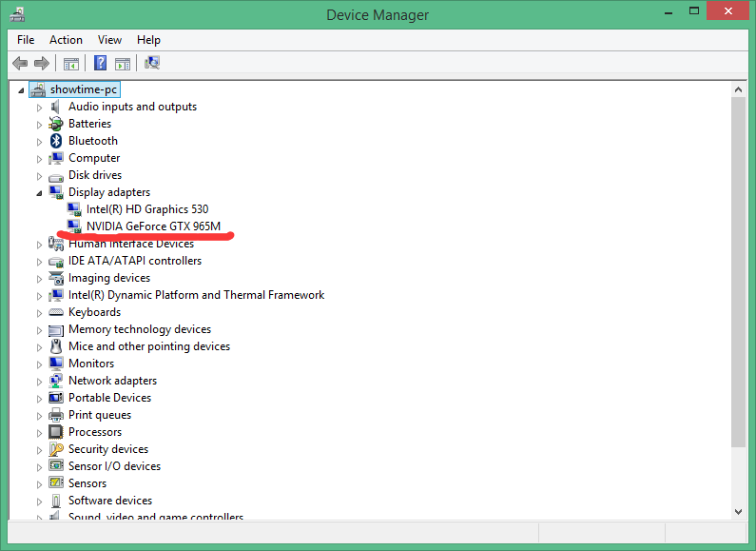Viewport: 756px width, 551px height.
Task: Select the Processors category label
Action: coord(95,432)
